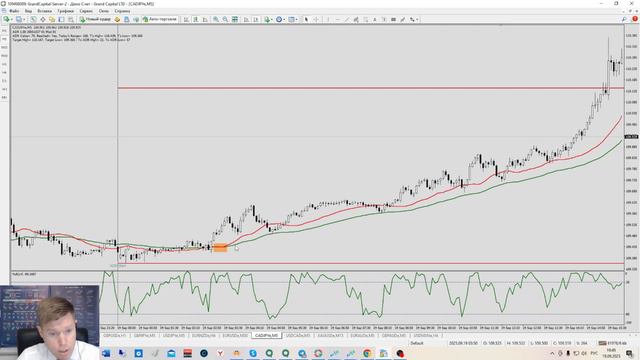
Task: Zoom in on the chart
Action: coord(216,19)
